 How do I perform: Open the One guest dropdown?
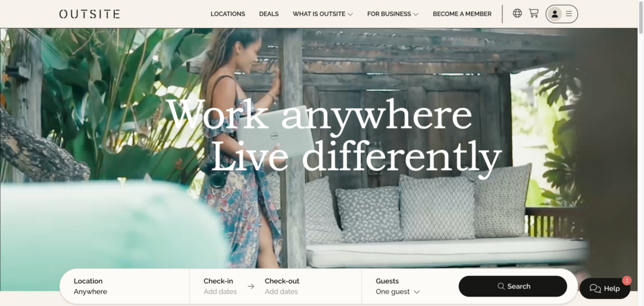397,292
